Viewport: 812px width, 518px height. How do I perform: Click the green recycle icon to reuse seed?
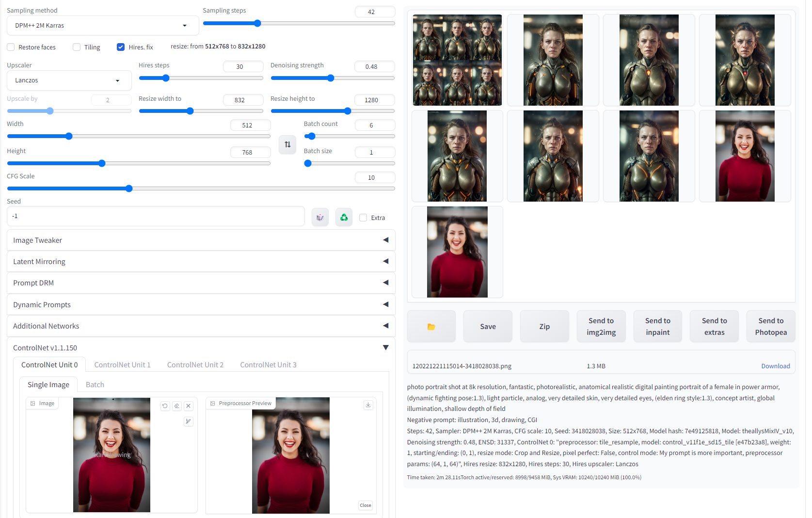tap(344, 218)
